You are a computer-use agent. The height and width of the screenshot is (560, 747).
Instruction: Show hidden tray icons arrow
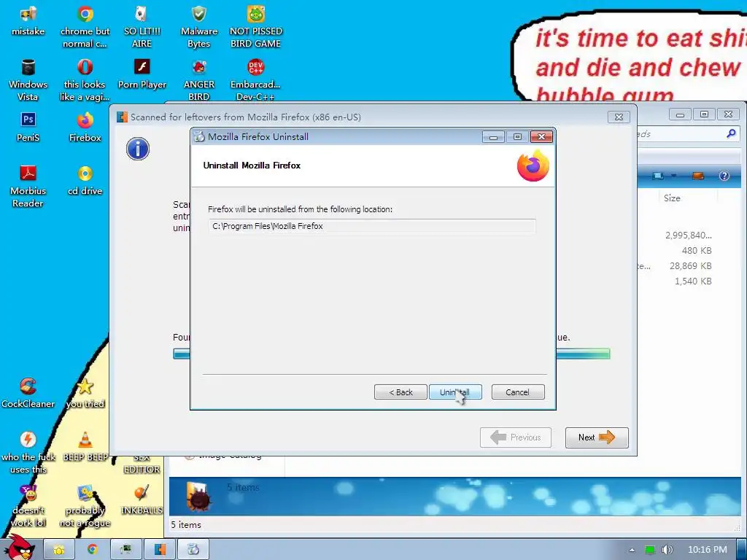[632, 550]
